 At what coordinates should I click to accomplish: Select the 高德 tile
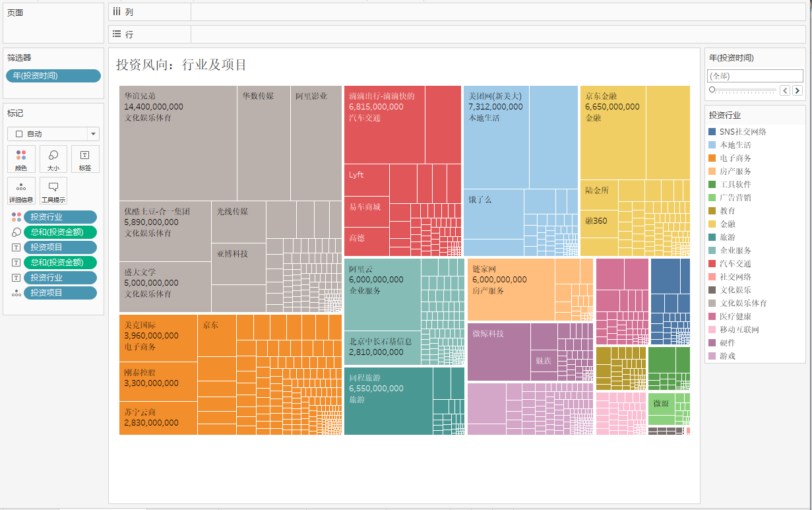point(367,242)
